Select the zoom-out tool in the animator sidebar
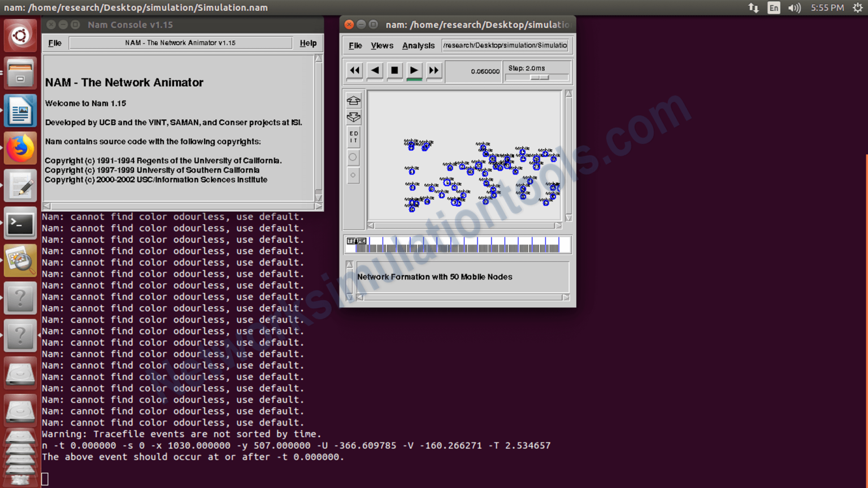This screenshot has height=488, width=868. click(353, 117)
